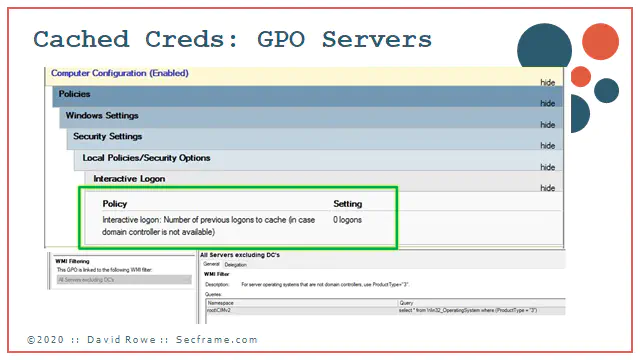Screen dimensions: 640x360
Task: Click the Secframe.com footer text
Action: pos(217,340)
